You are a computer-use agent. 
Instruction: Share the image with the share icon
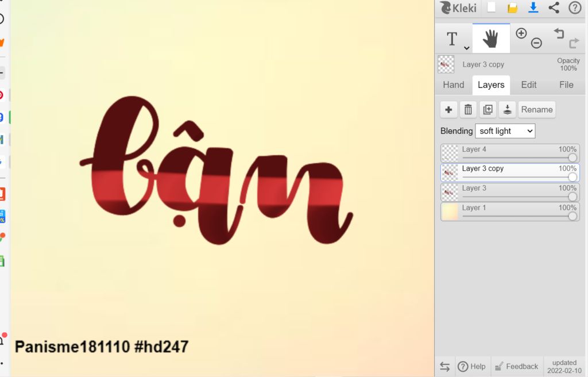pos(554,7)
